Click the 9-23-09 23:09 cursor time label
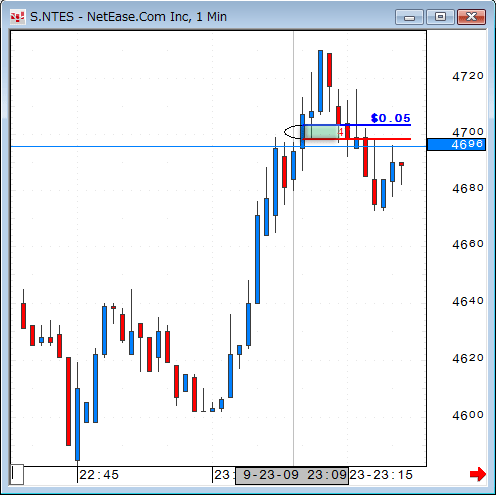This screenshot has width=496, height=495. click(292, 475)
